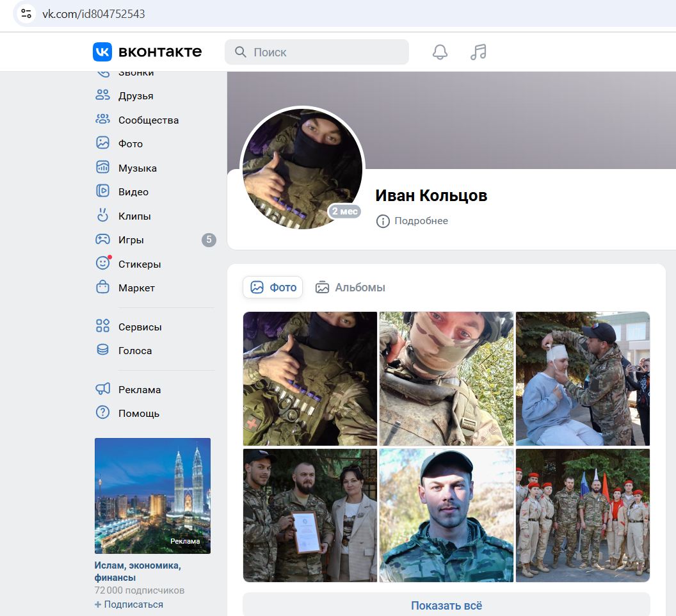Click the Игры gamepad icon
The image size is (676, 616).
click(x=102, y=240)
